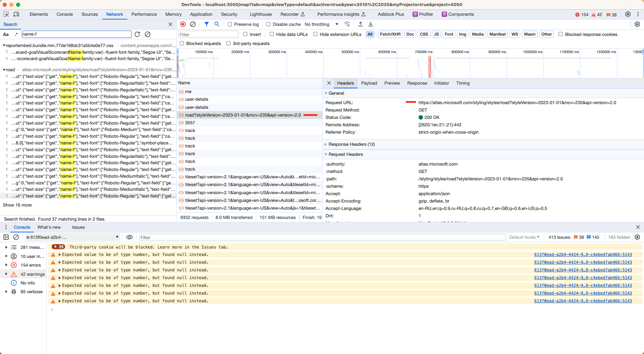Click the export HAR download icon

tap(371, 24)
